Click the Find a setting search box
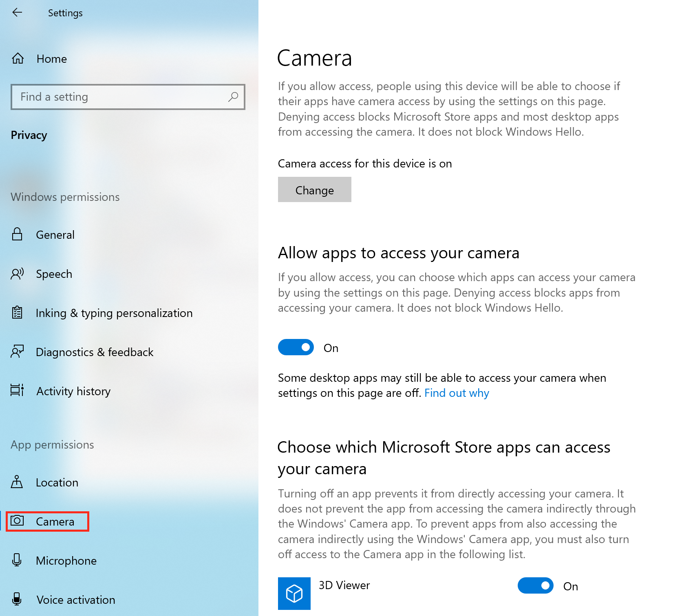 pyautogui.click(x=128, y=97)
